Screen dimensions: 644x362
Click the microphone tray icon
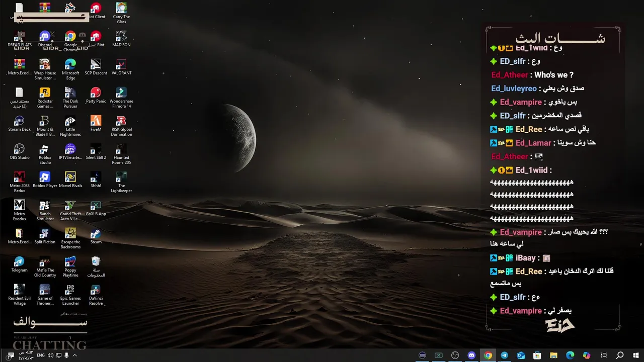66,355
